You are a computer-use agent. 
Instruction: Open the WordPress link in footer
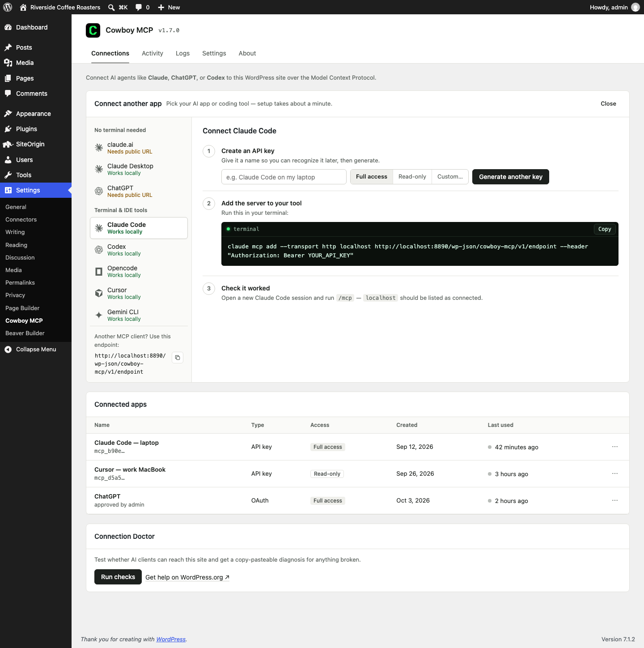[171, 639]
